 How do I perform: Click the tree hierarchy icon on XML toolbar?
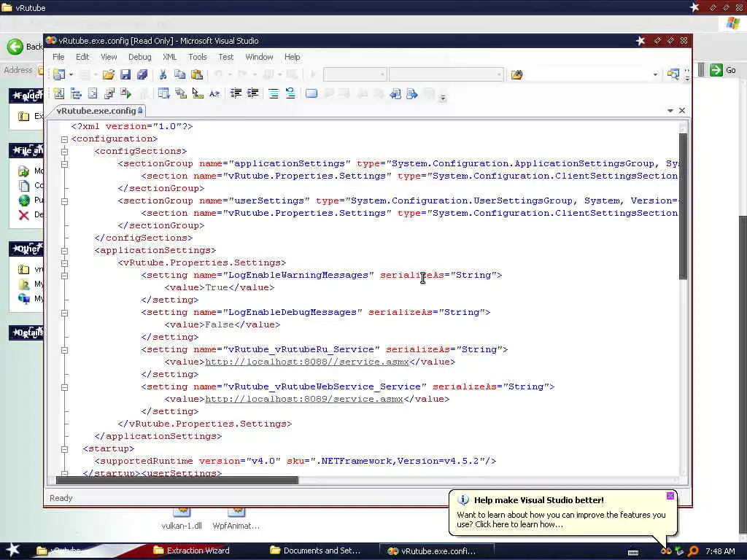click(76, 93)
